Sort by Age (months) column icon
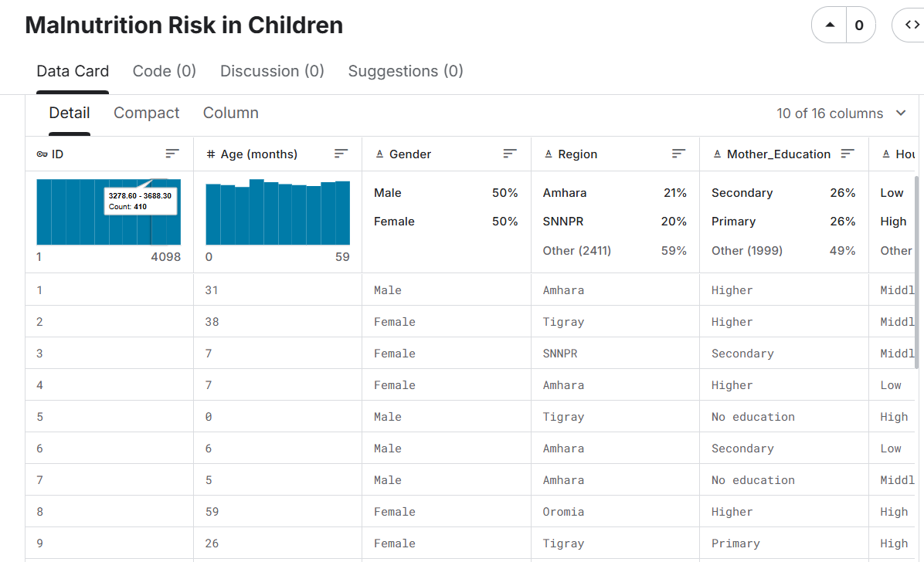The height and width of the screenshot is (562, 924). click(341, 154)
